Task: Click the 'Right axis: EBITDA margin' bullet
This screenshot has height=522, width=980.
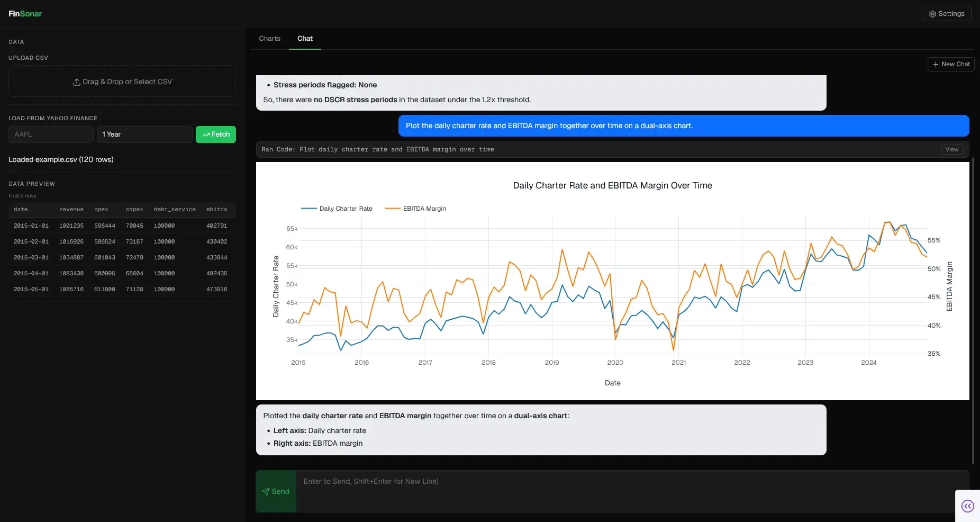Action: click(x=318, y=443)
